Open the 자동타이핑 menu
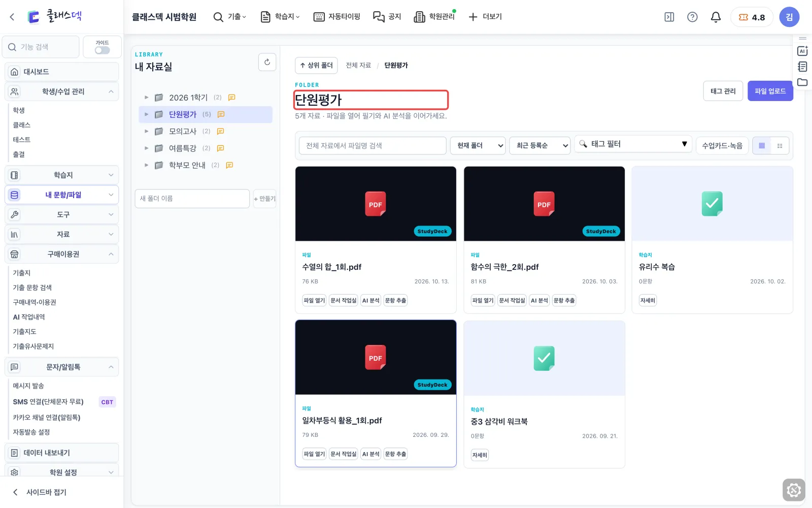 click(x=337, y=17)
